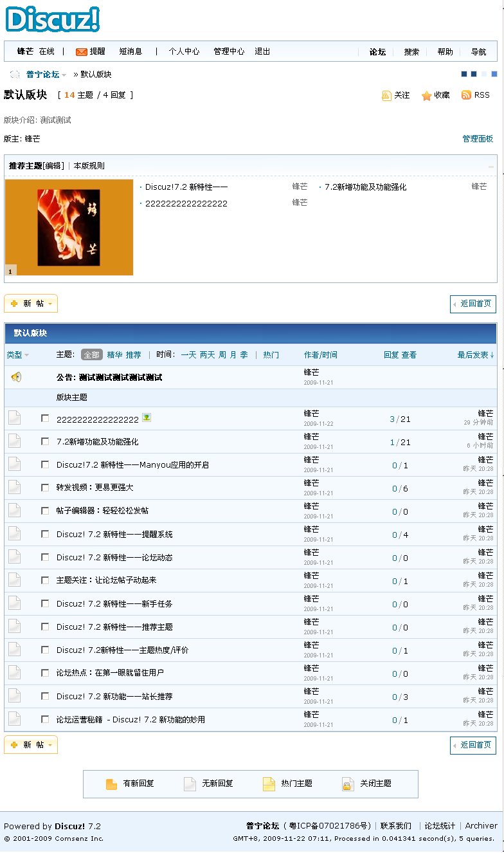Click thread icon for 论坛热点 row
This screenshot has height=853, width=504.
[14, 673]
